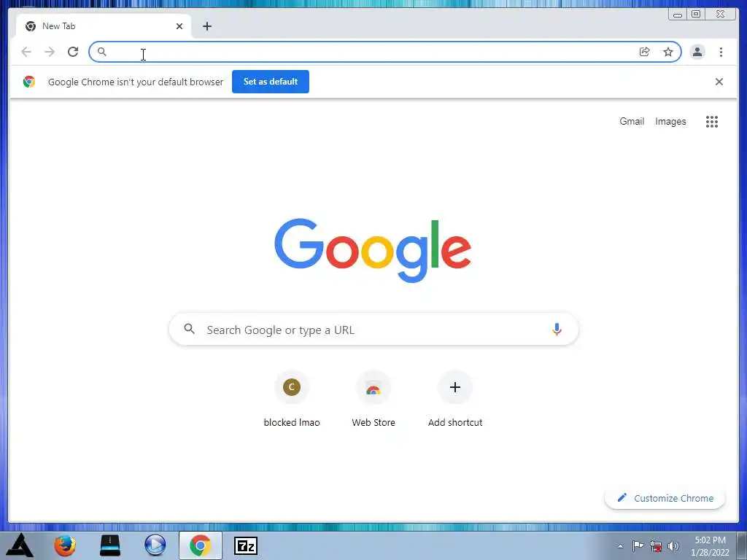This screenshot has height=560, width=747.
Task: Launch Firefox from the taskbar
Action: [x=65, y=545]
